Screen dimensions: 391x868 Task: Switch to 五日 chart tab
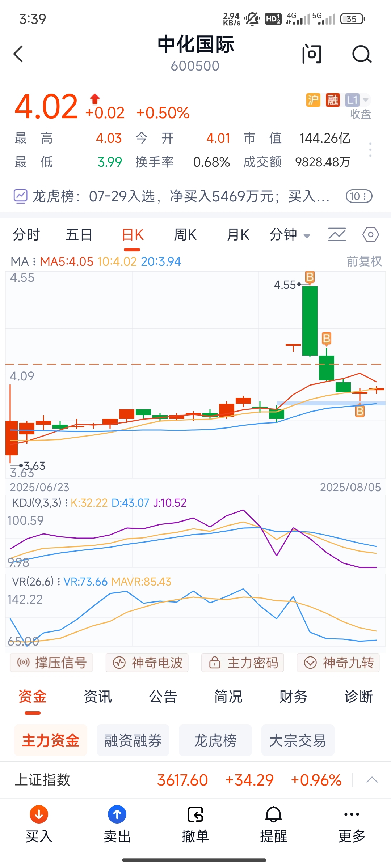click(79, 235)
